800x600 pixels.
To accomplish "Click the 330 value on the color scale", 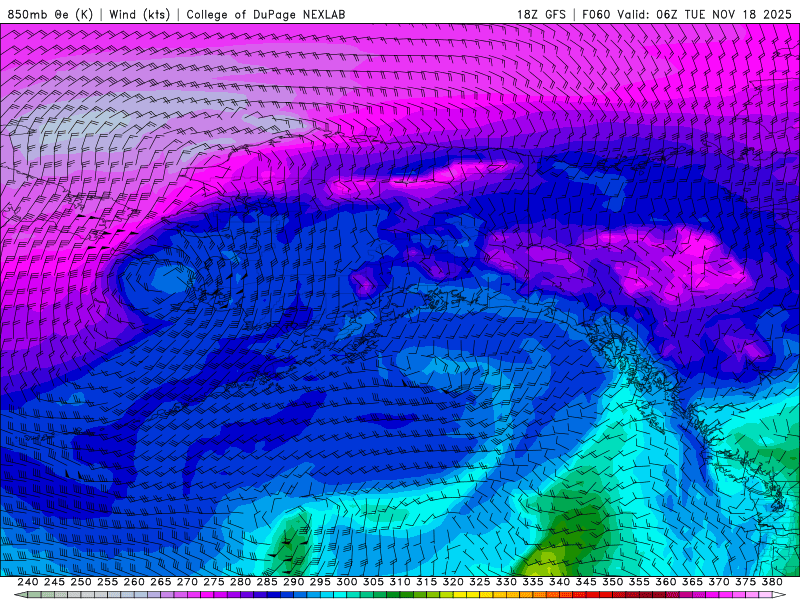I will coord(506,582).
